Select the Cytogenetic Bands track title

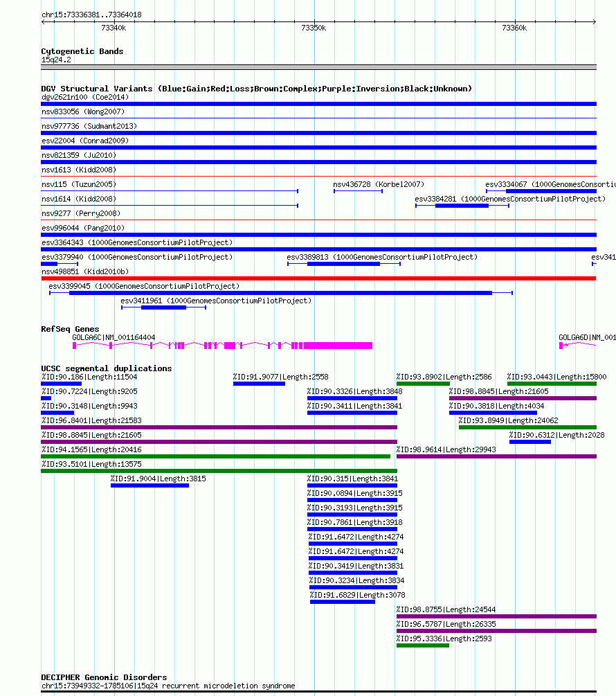click(82, 51)
